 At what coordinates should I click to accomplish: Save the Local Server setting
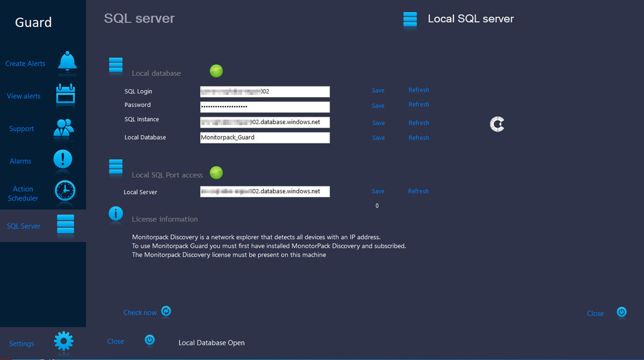pyautogui.click(x=378, y=192)
